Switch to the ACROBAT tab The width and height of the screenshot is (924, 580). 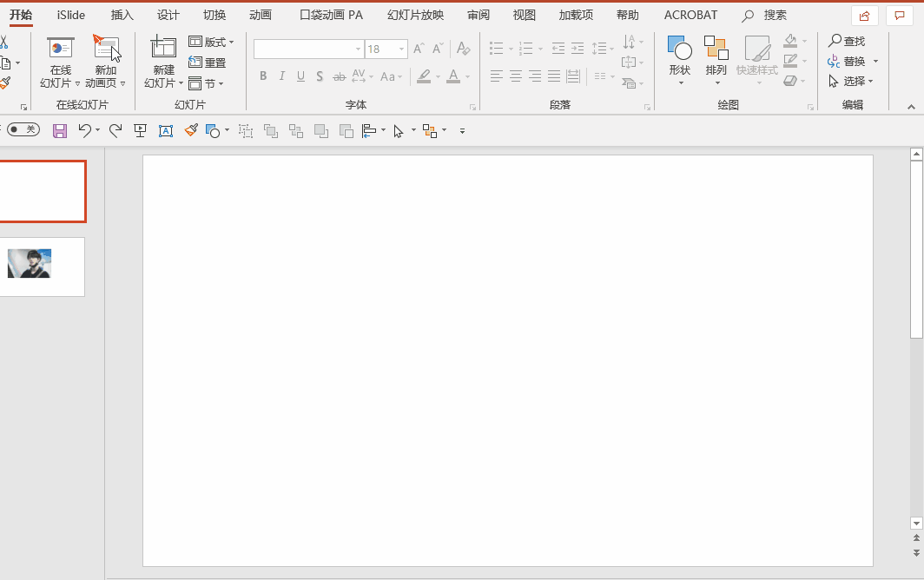click(690, 16)
